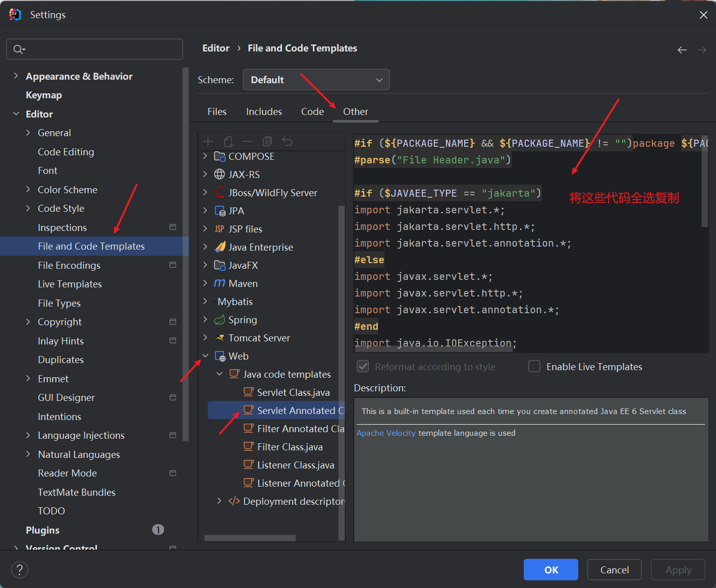Click the Java Enterprise icon

(219, 247)
